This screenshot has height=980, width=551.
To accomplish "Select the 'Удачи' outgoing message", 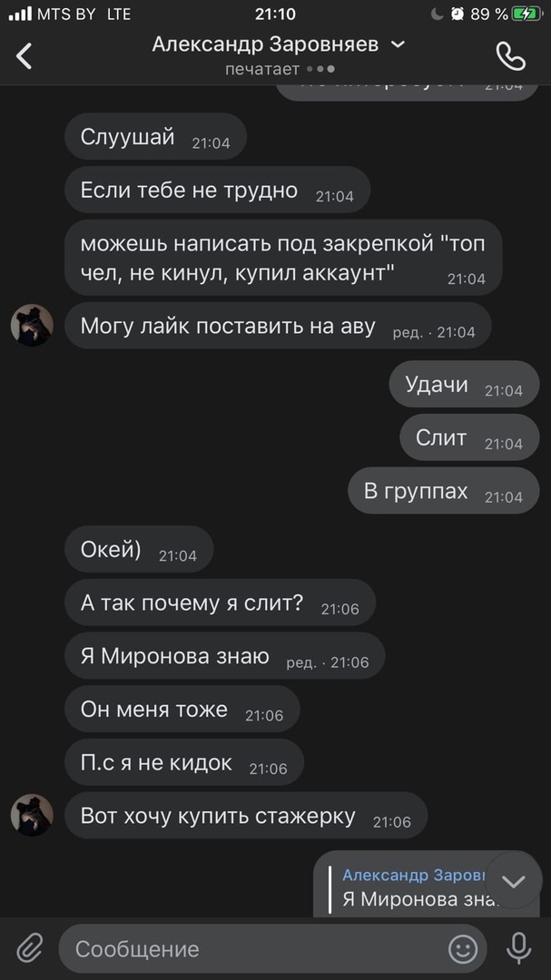I will (x=464, y=384).
